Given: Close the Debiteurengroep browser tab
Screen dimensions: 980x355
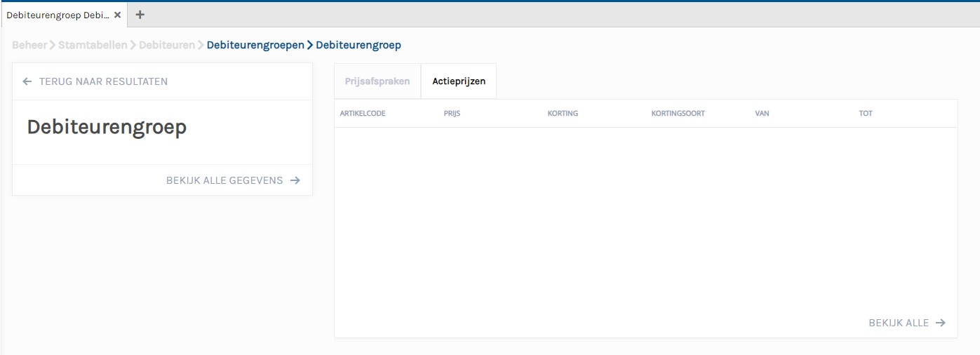Looking at the screenshot, I should pos(118,15).
